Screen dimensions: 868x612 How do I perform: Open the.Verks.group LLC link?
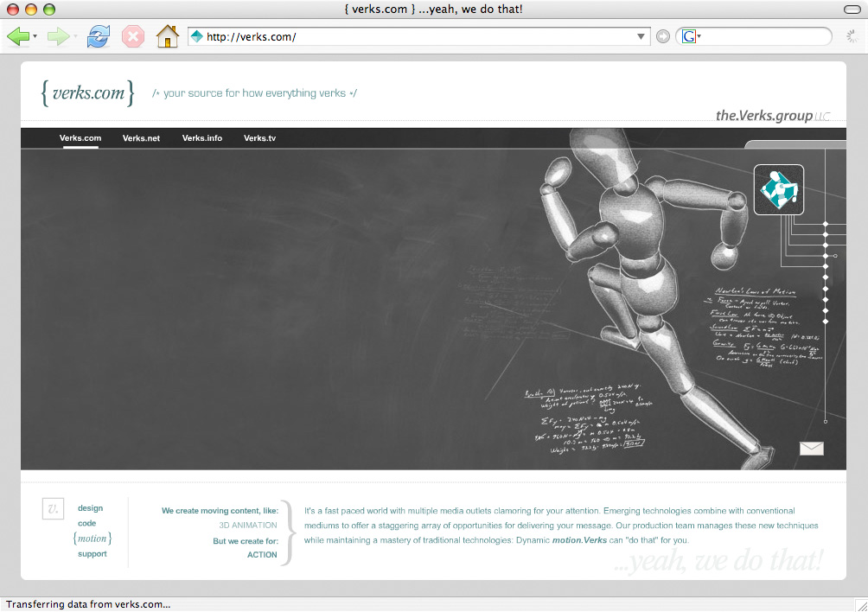coord(772,115)
